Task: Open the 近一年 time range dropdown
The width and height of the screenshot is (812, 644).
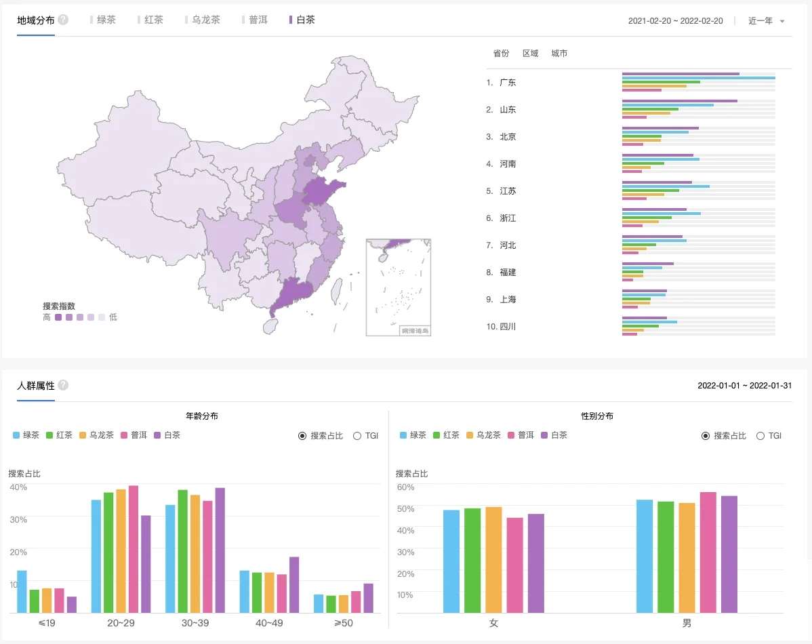Action: point(767,21)
